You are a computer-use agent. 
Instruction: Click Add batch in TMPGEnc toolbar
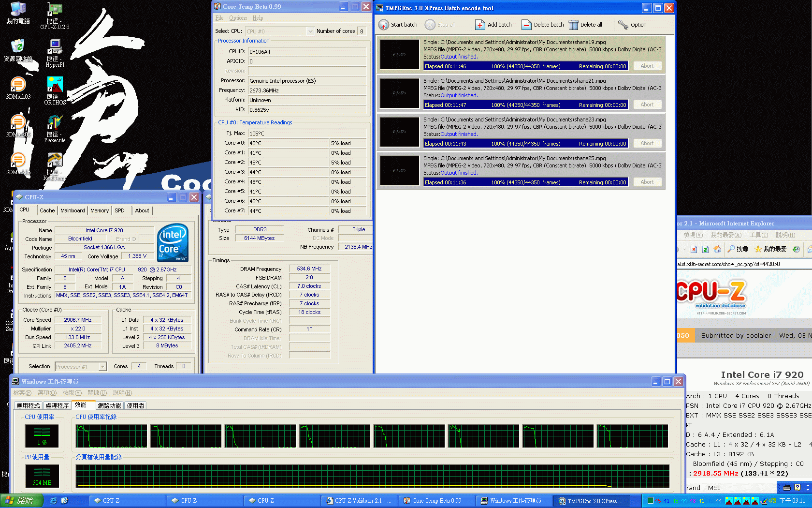[493, 25]
